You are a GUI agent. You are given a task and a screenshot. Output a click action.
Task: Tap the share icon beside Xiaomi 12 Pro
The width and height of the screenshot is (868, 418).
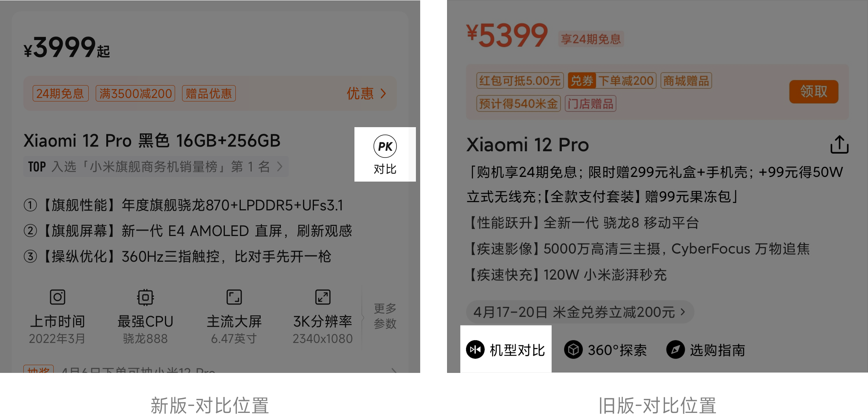(839, 144)
